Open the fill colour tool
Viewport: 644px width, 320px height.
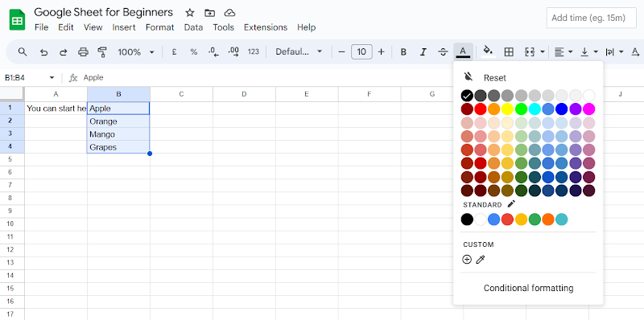click(x=488, y=51)
